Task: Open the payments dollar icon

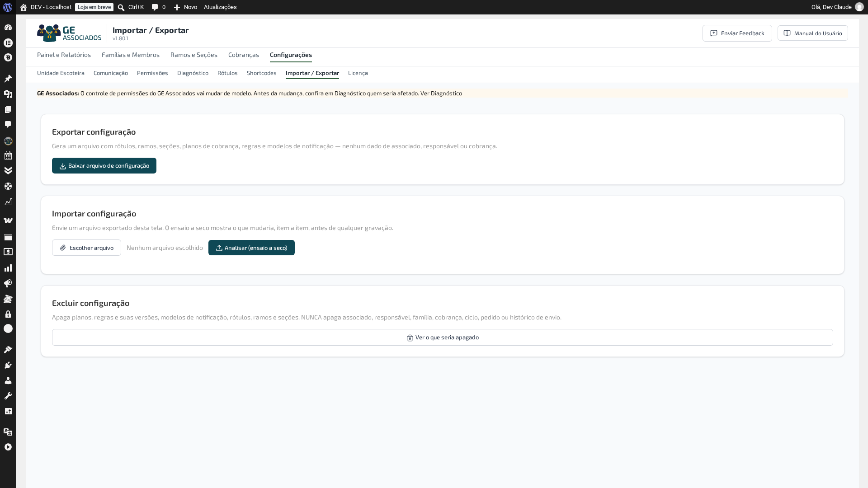Action: pyautogui.click(x=8, y=252)
